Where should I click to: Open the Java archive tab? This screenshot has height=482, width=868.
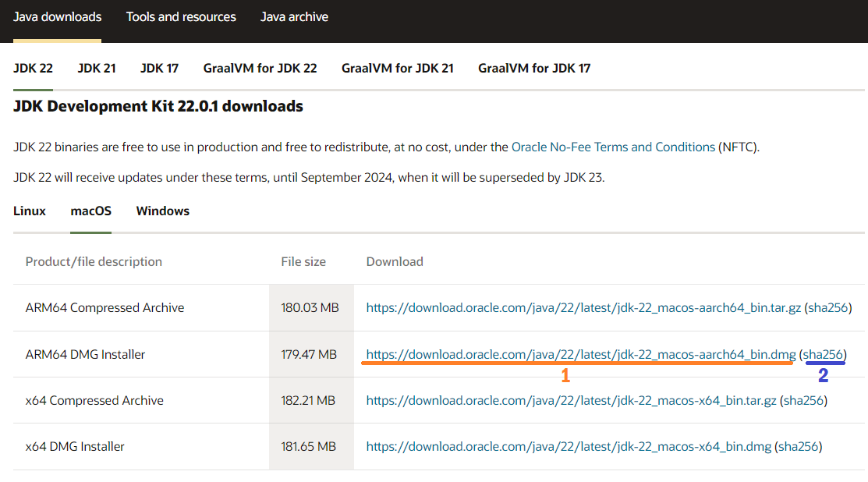click(294, 17)
